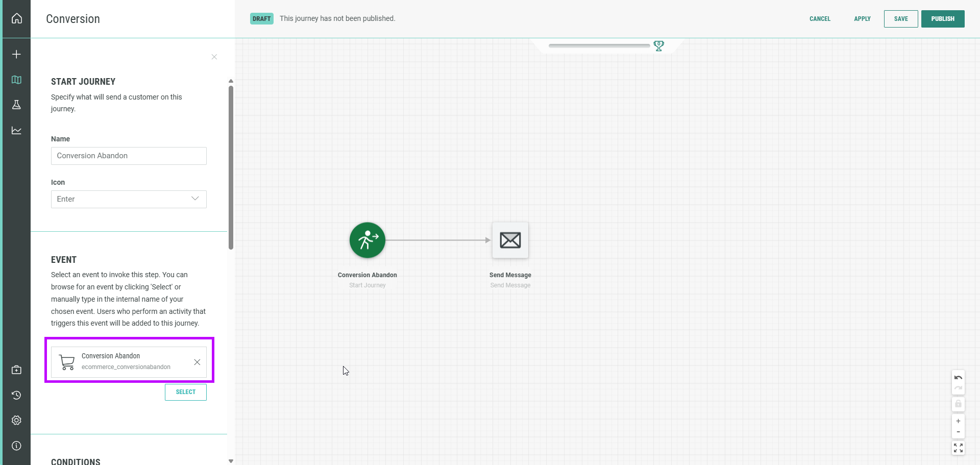Click the undo arrow on canvas
This screenshot has height=465, width=980.
[958, 378]
